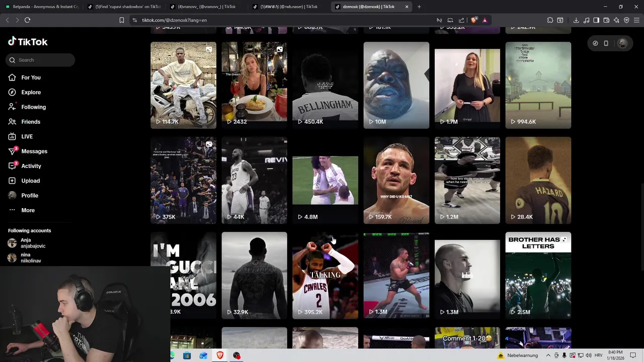This screenshot has height=362, width=644.
Task: Open the video with 1.7M views
Action: pos(467,85)
